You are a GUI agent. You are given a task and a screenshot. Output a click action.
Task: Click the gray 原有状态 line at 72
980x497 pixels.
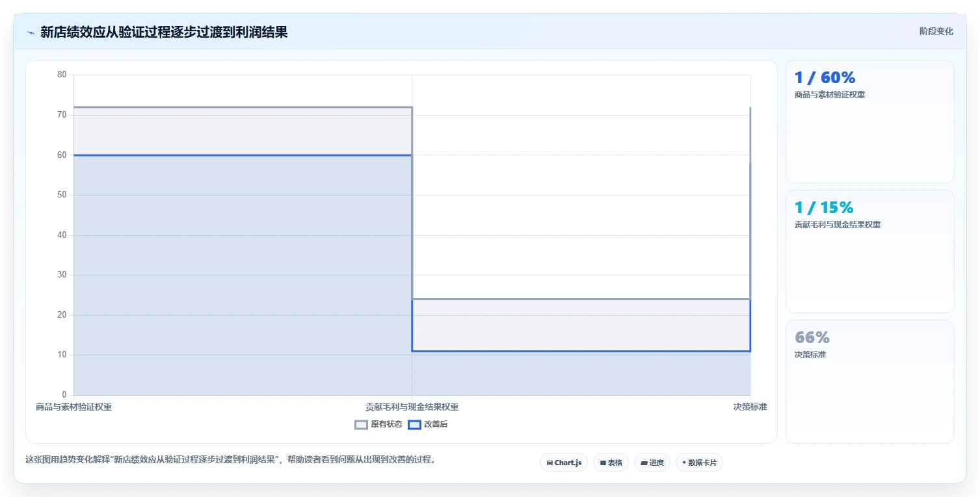coord(243,107)
